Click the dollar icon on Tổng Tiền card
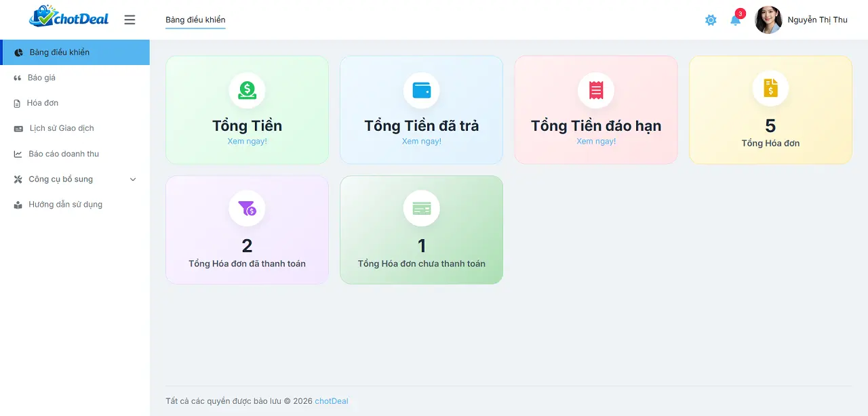Image resolution: width=868 pixels, height=416 pixels. [x=247, y=90]
